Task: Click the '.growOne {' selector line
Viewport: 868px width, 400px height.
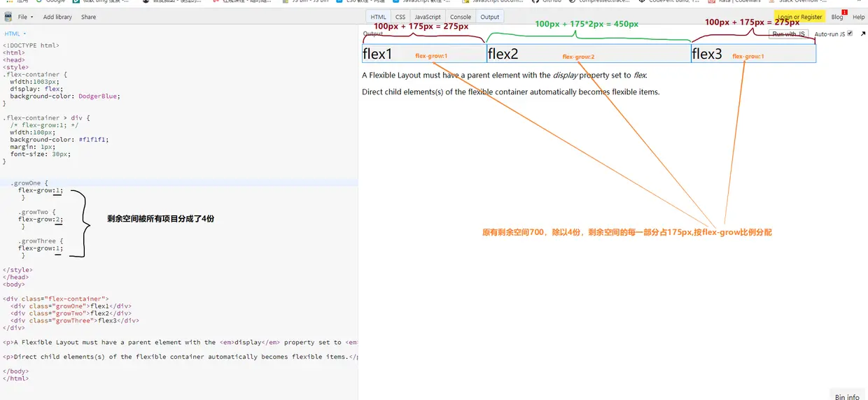Action: point(29,183)
